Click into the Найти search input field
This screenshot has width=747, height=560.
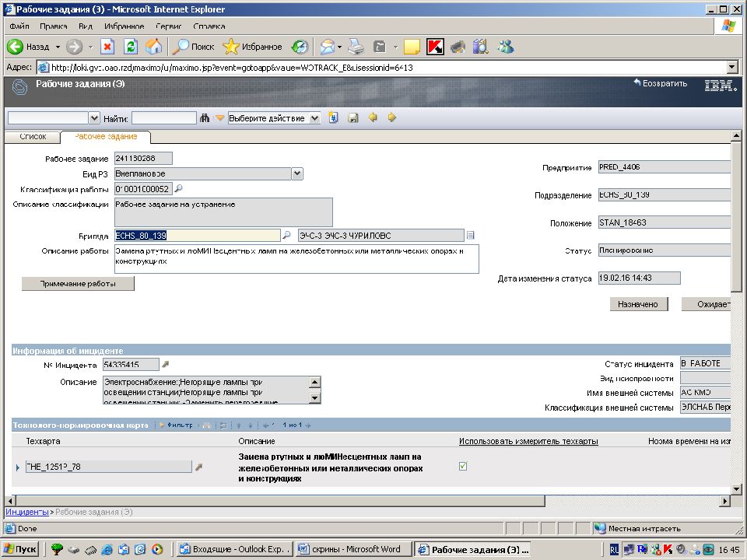164,118
